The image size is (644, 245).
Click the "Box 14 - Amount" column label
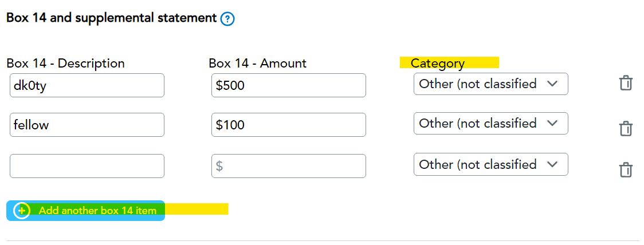point(257,63)
